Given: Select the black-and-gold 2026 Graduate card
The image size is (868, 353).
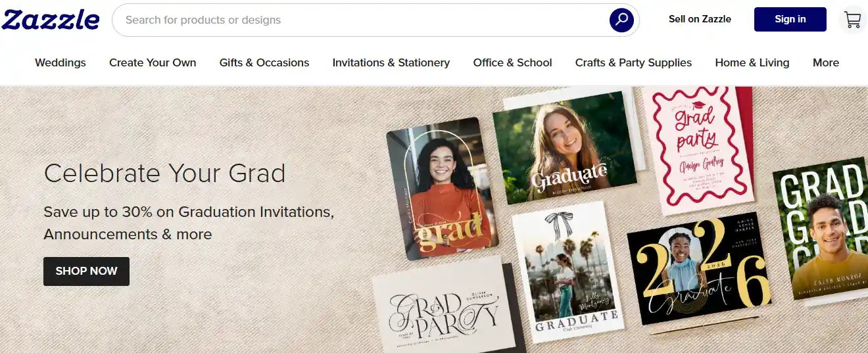Looking at the screenshot, I should point(698,270).
